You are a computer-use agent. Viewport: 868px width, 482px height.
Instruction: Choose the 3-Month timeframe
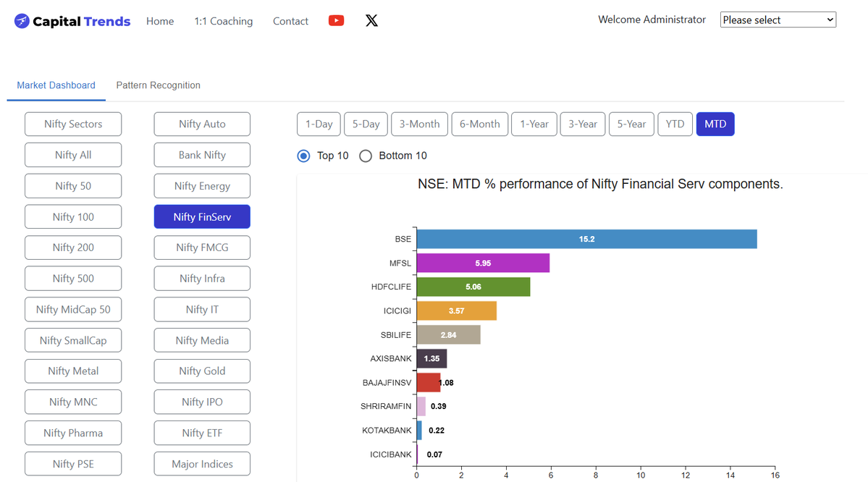tap(420, 124)
